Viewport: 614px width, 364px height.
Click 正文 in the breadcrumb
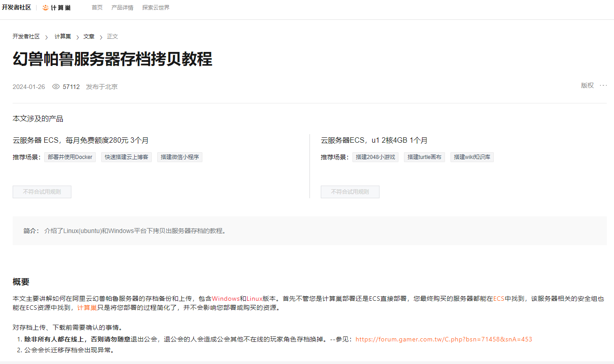112,37
